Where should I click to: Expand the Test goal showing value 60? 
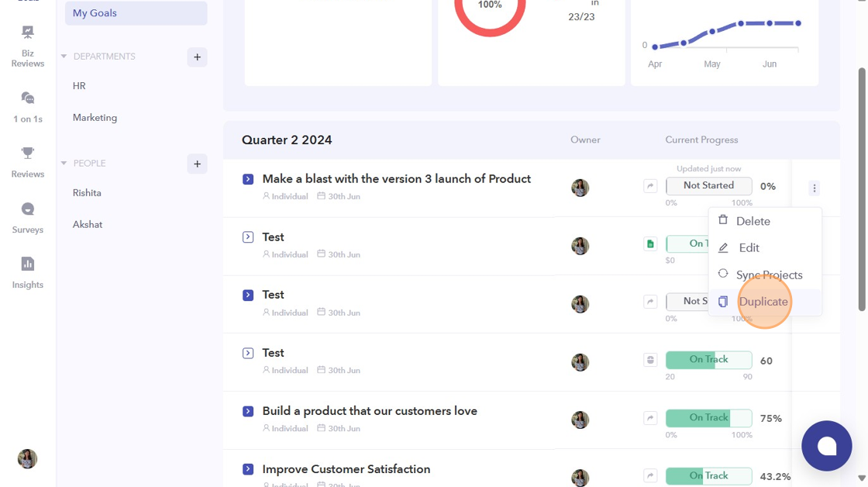click(x=248, y=353)
